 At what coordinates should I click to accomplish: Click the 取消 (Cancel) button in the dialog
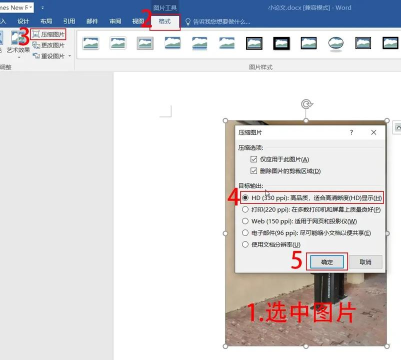click(366, 262)
